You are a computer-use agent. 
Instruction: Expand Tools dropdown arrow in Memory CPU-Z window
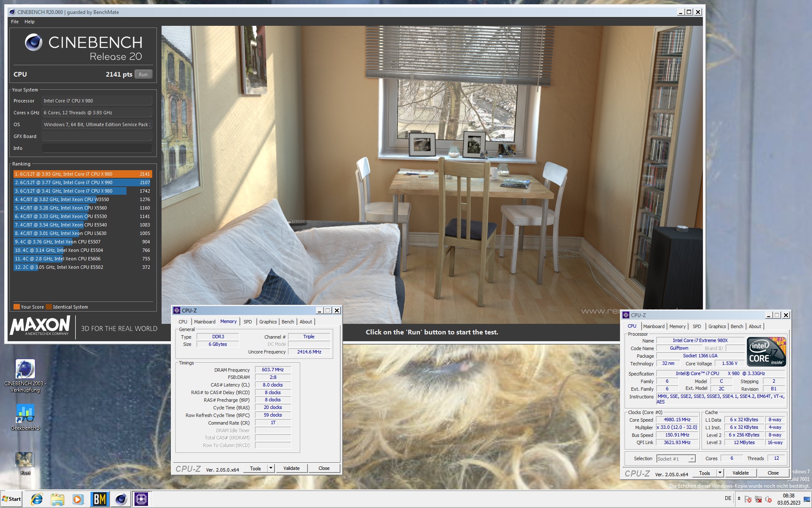coord(271,468)
